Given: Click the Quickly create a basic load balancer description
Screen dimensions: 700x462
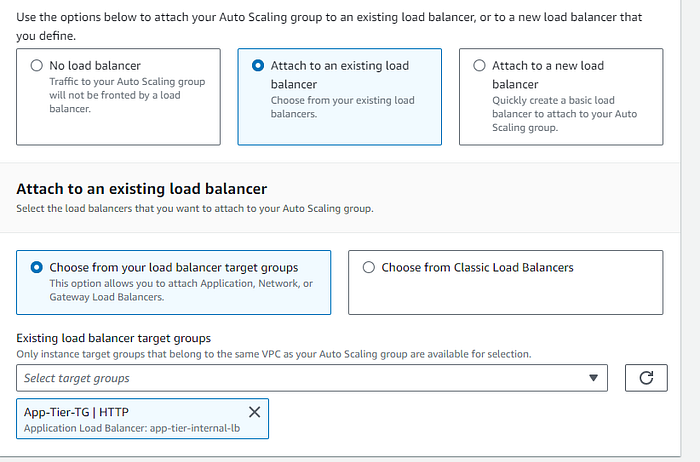Looking at the screenshot, I should [x=564, y=114].
